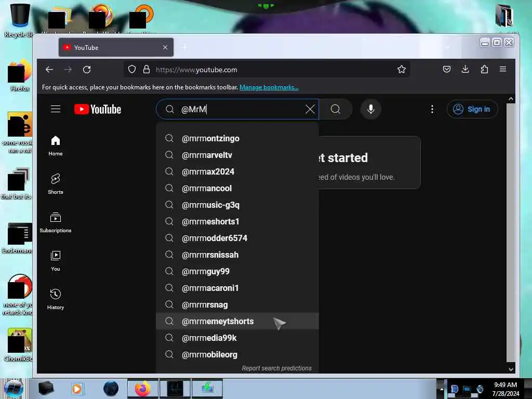Click the address bar showing youtube.com

click(267, 70)
